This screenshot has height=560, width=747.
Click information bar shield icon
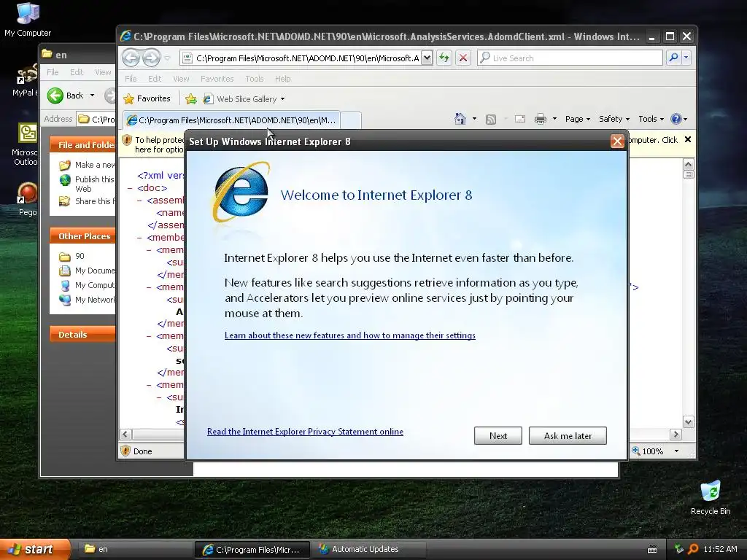[x=127, y=140]
